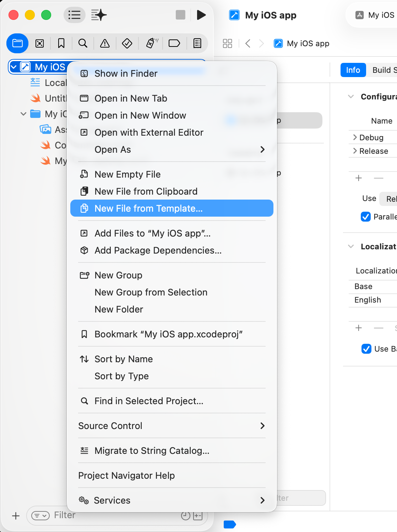Image resolution: width=397 pixels, height=532 pixels.
Task: Switch to the Info tab
Action: pyautogui.click(x=353, y=70)
